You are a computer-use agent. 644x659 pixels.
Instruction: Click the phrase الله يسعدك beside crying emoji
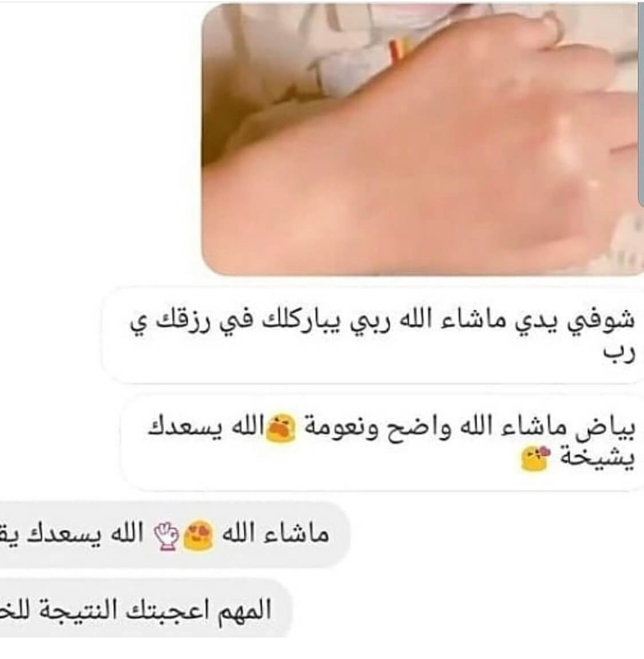[206, 428]
